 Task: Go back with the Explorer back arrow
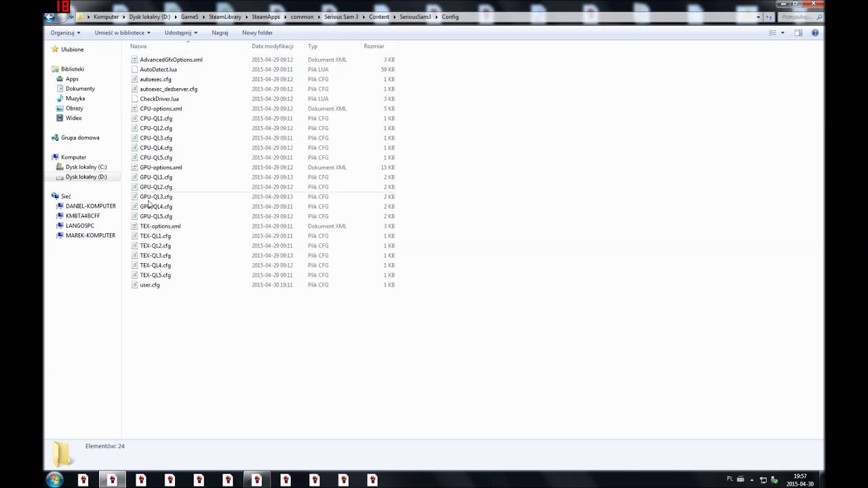(x=50, y=17)
